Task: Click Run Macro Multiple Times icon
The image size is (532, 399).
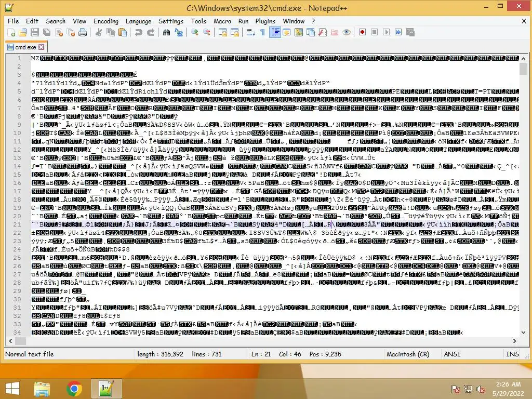Action: point(398,32)
